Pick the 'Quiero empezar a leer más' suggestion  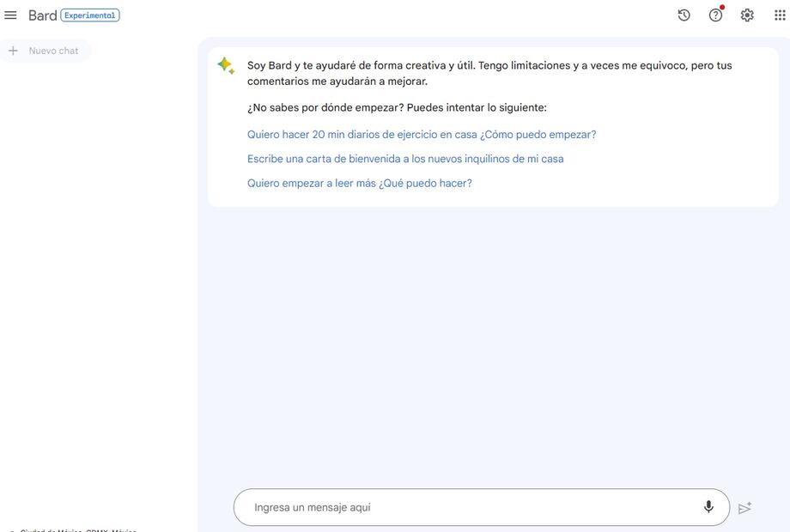pos(360,183)
